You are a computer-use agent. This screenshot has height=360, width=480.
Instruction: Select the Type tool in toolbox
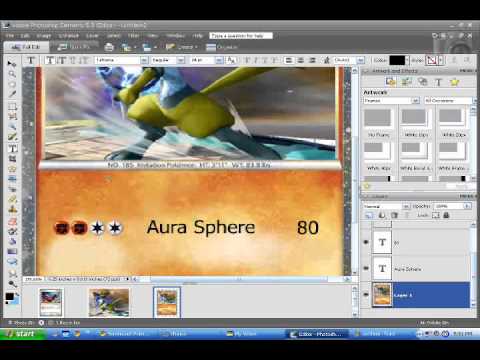coord(12,149)
